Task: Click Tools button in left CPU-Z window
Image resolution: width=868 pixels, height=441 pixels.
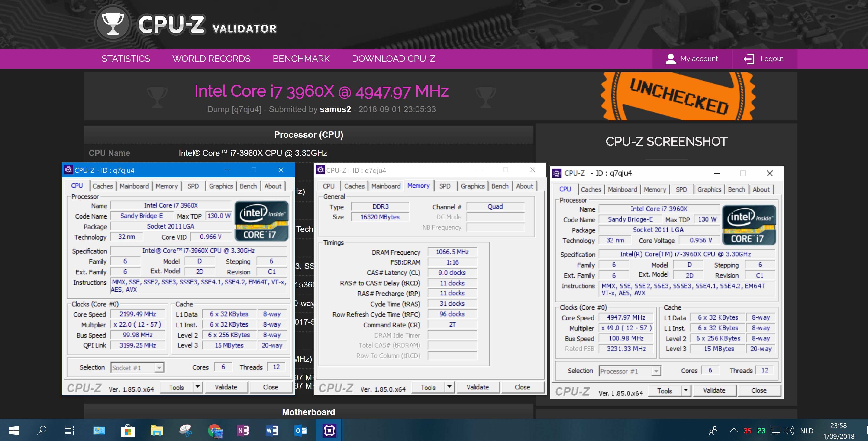Action: (177, 387)
